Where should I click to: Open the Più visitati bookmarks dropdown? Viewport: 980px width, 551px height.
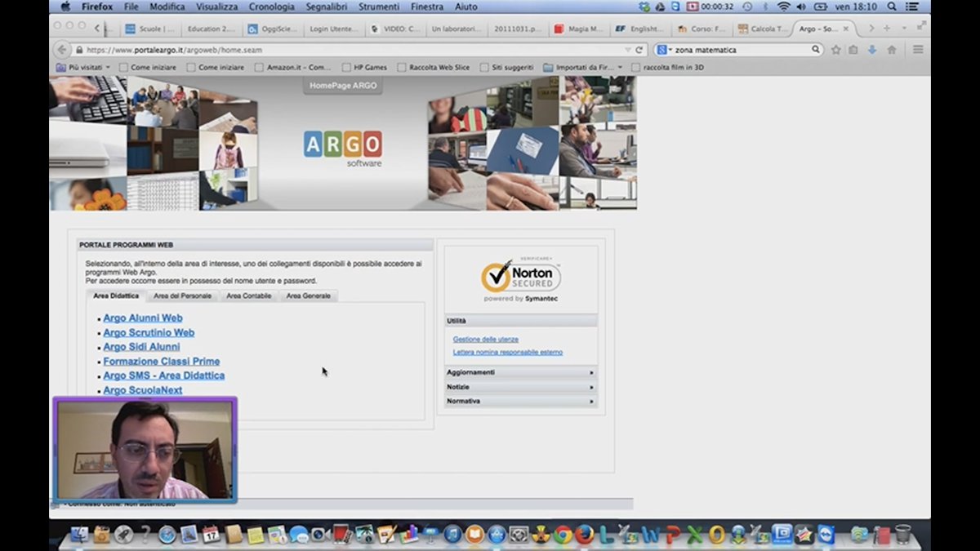[83, 67]
